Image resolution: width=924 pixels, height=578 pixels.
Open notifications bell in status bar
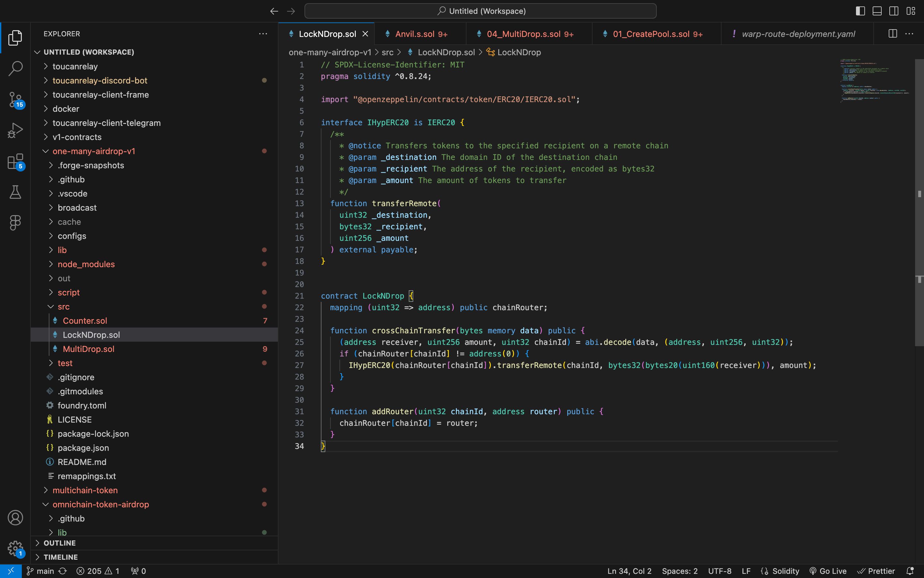tap(910, 571)
